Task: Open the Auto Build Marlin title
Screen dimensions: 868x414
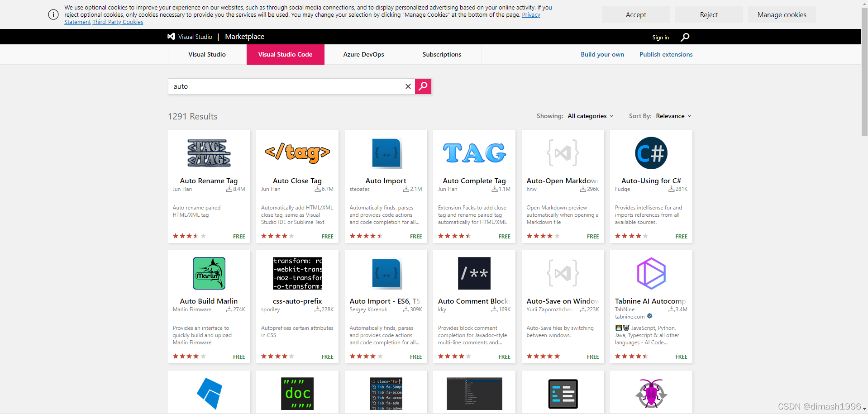Action: [209, 301]
